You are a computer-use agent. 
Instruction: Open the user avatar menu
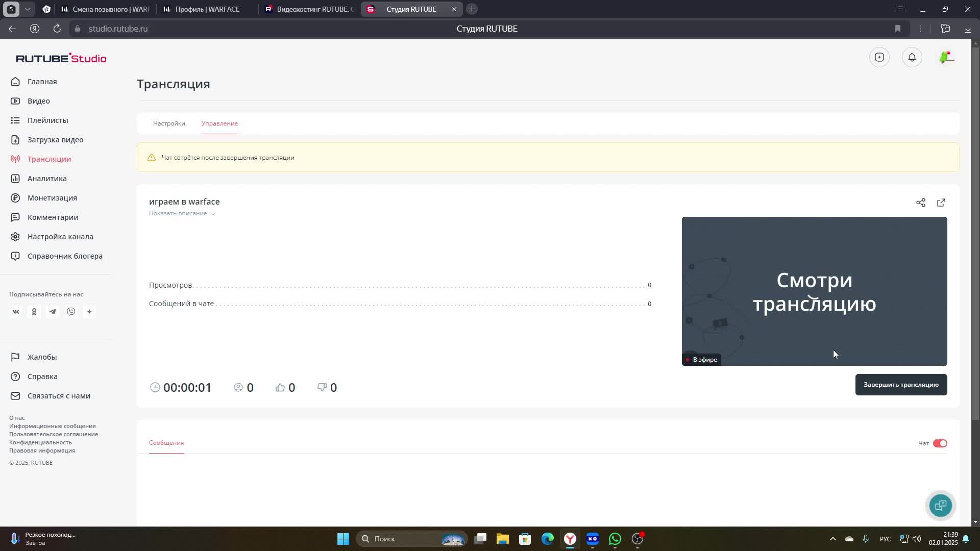946,57
